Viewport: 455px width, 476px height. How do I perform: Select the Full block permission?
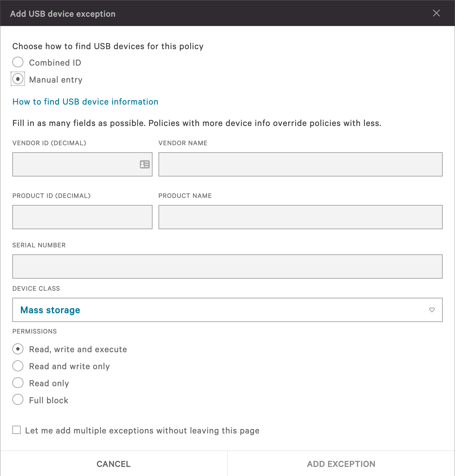pos(18,400)
